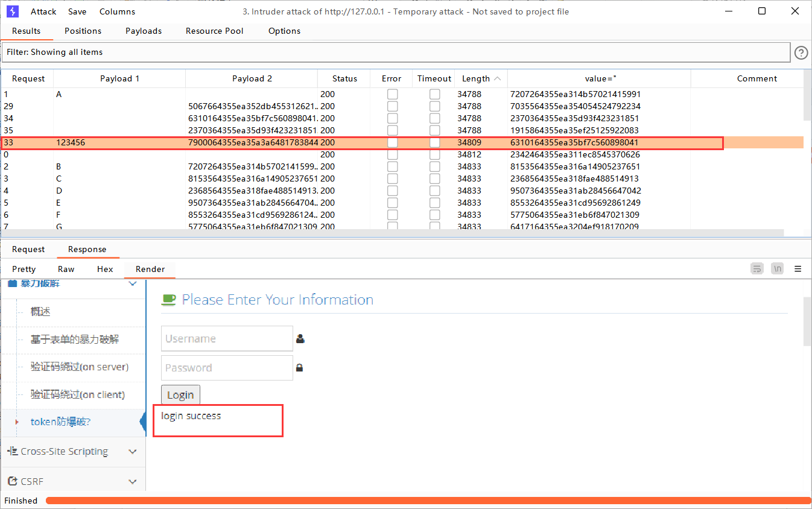Image resolution: width=812 pixels, height=509 pixels.
Task: Switch to the Raw view tab
Action: click(x=66, y=269)
